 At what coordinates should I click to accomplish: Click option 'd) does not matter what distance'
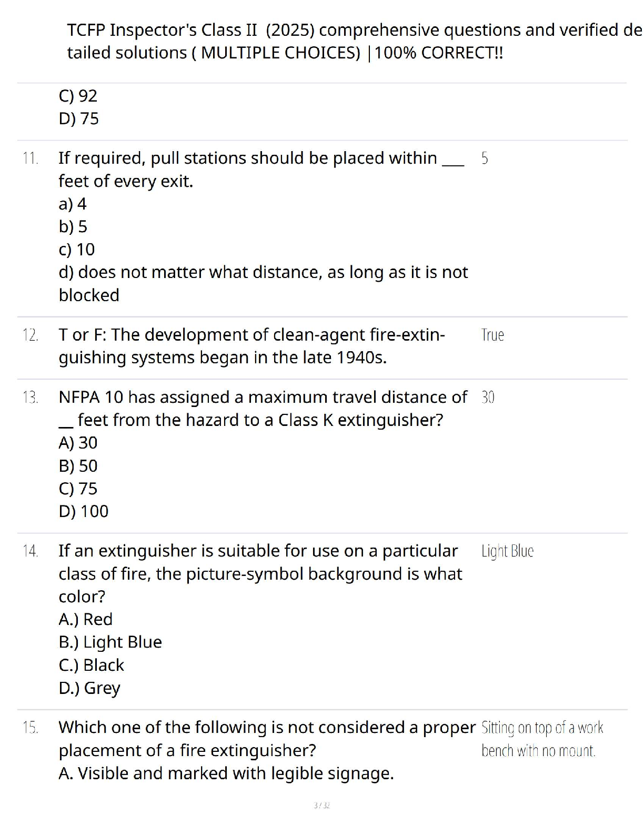tap(263, 273)
